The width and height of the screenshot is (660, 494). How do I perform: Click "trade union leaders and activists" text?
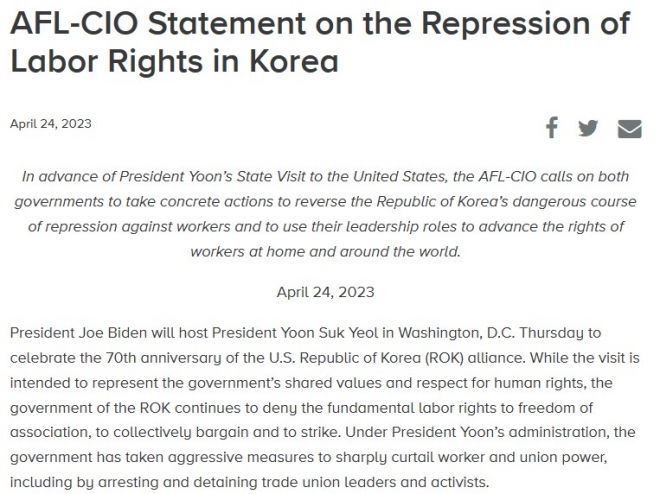(x=375, y=482)
